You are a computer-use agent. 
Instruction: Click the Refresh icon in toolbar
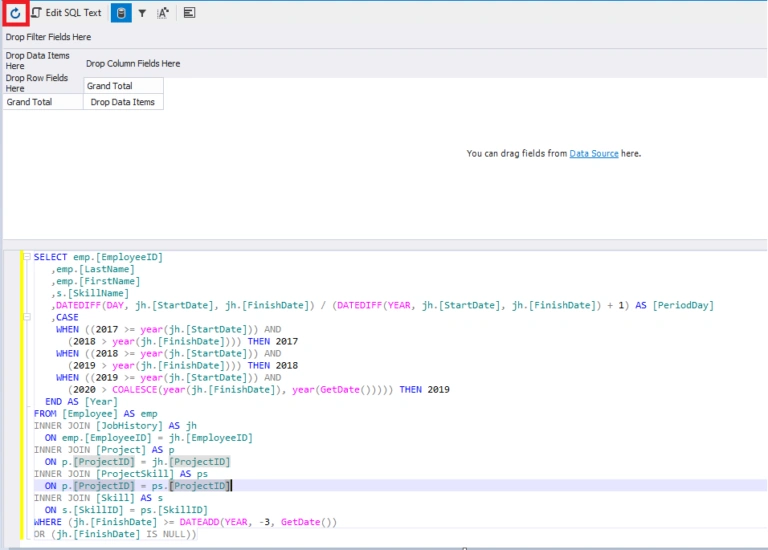tap(15, 13)
